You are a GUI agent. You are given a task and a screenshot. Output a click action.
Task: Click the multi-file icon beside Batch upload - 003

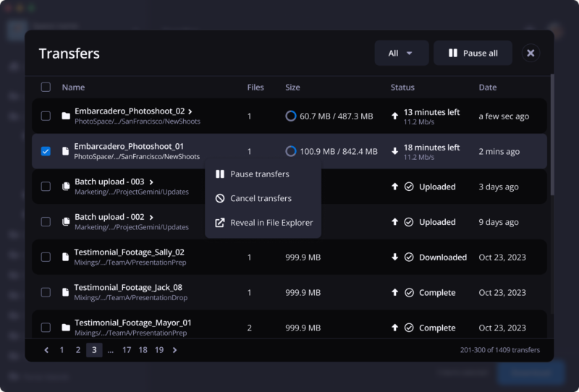[66, 187]
